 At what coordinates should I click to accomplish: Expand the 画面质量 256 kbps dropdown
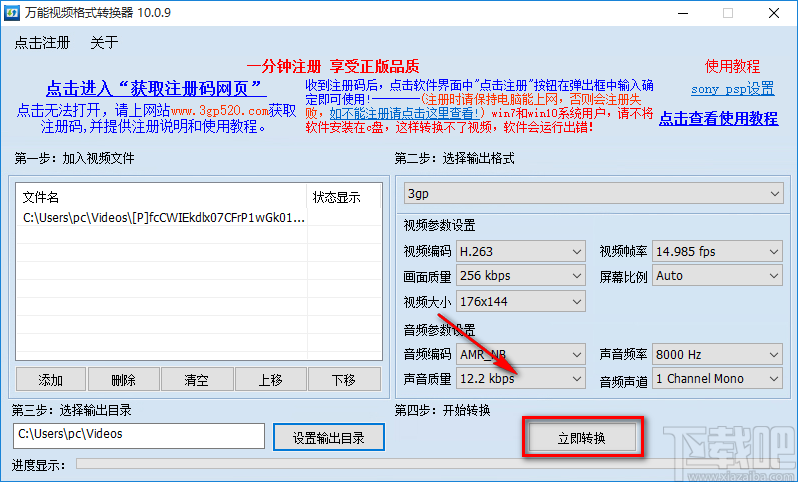[x=521, y=276]
